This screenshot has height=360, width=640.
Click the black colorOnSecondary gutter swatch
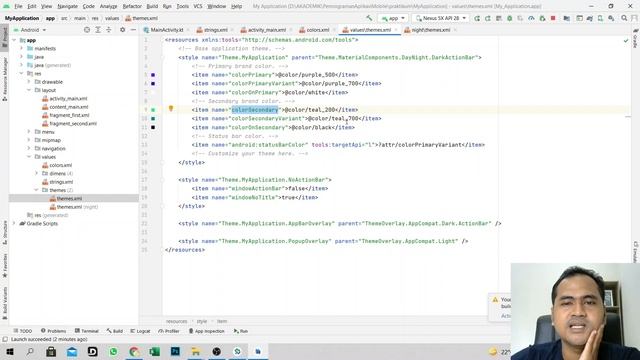coord(153,127)
